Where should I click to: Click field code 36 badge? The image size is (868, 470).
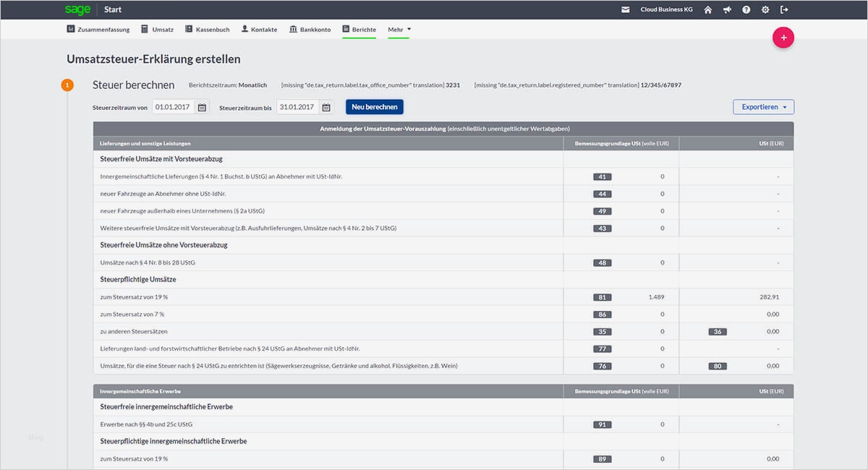718,332
